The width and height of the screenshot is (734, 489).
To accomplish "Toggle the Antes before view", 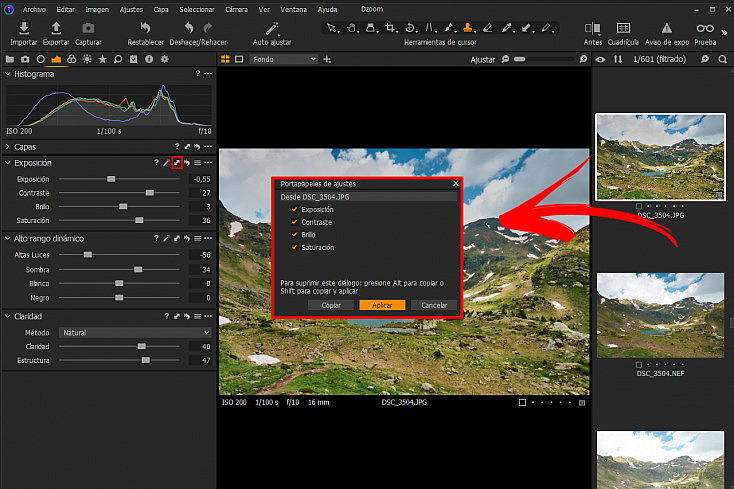I will click(x=592, y=29).
